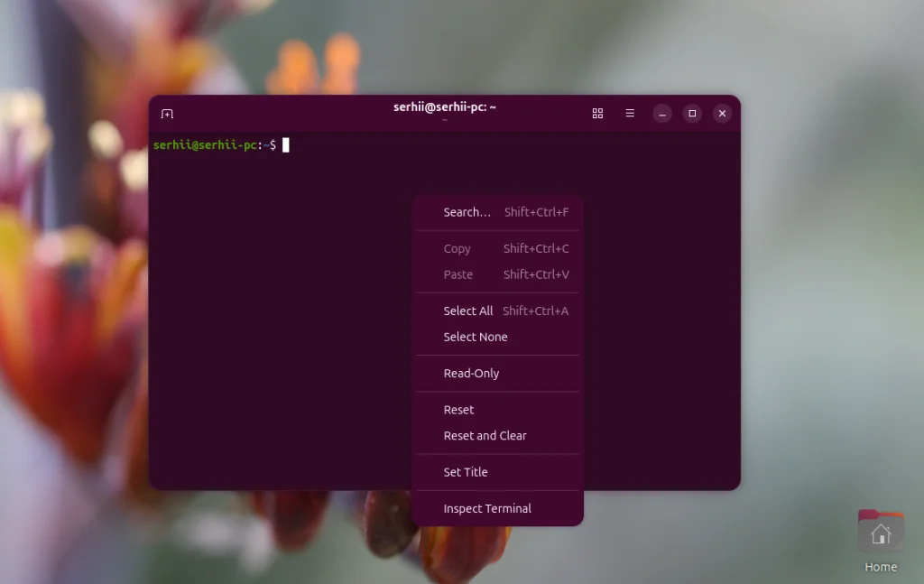The width and height of the screenshot is (924, 584).
Task: Click the Home label under the folder
Action: click(880, 567)
